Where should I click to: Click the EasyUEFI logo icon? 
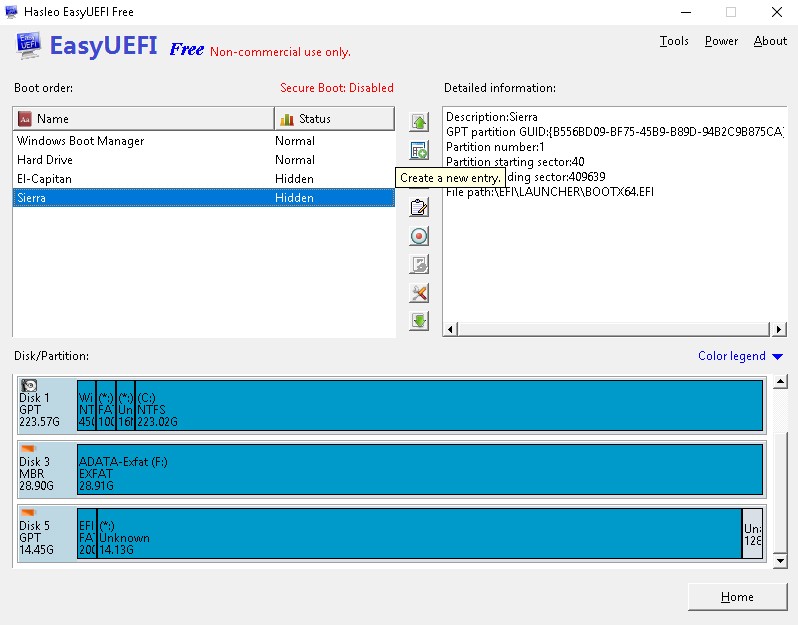28,45
